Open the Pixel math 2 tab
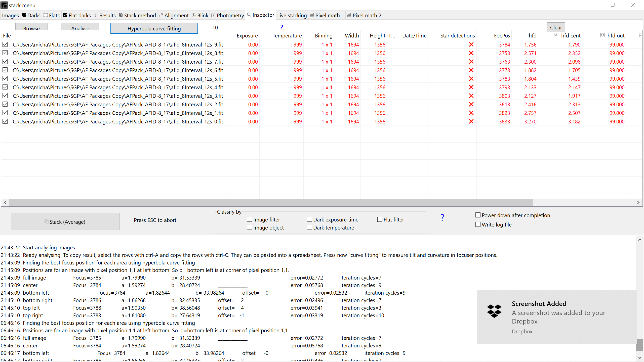Screen dimensions: 644x362 pos(364,15)
